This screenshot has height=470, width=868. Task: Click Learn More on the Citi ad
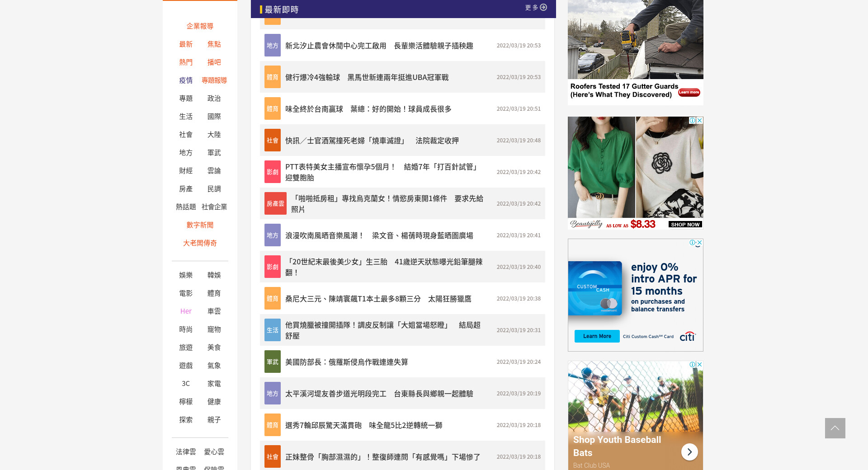click(597, 336)
